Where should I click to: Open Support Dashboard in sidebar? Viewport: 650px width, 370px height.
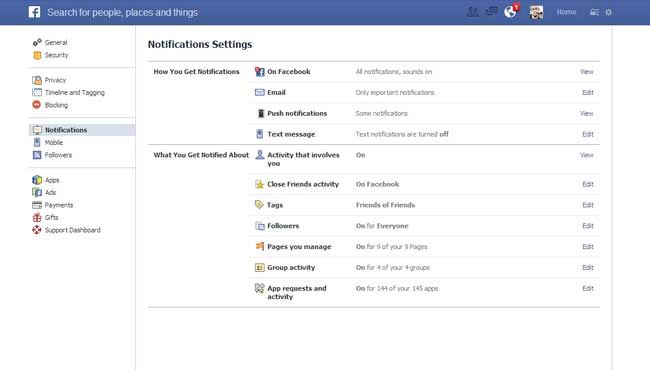(73, 230)
